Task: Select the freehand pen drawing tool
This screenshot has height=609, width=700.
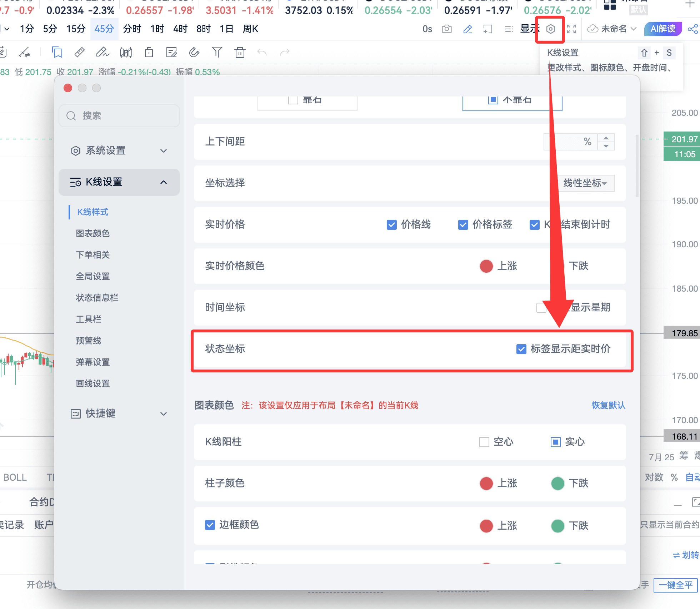Action: (x=102, y=53)
